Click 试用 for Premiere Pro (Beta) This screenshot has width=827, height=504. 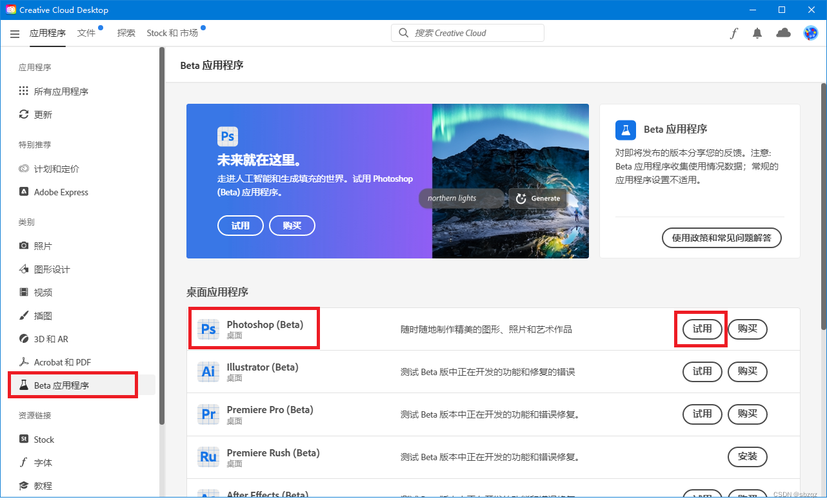(702, 414)
